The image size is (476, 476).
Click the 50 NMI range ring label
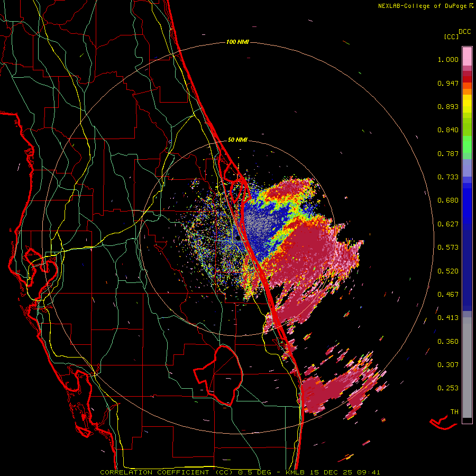click(237, 140)
